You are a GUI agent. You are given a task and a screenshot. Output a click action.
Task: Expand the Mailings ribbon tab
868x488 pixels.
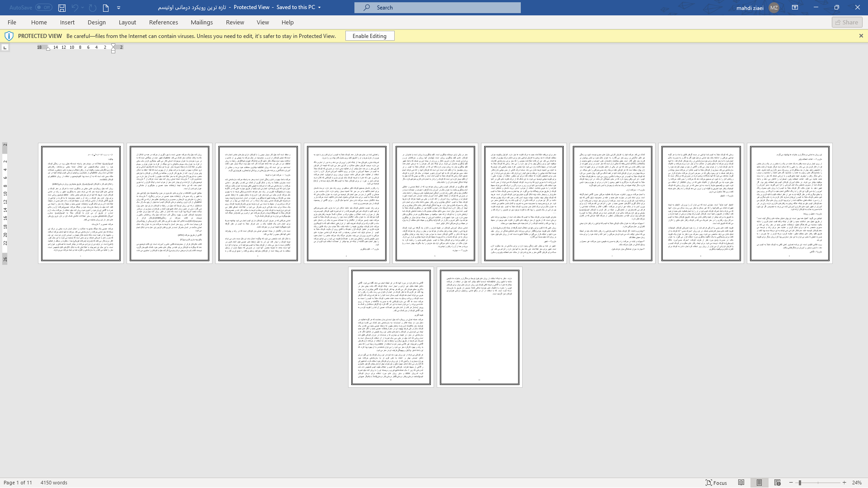tap(202, 22)
